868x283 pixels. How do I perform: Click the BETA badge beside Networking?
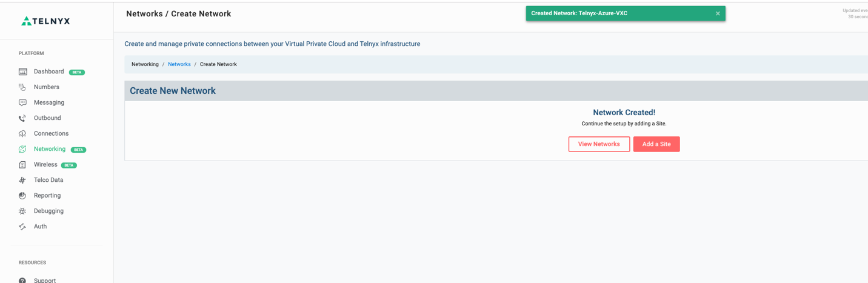coord(79,150)
